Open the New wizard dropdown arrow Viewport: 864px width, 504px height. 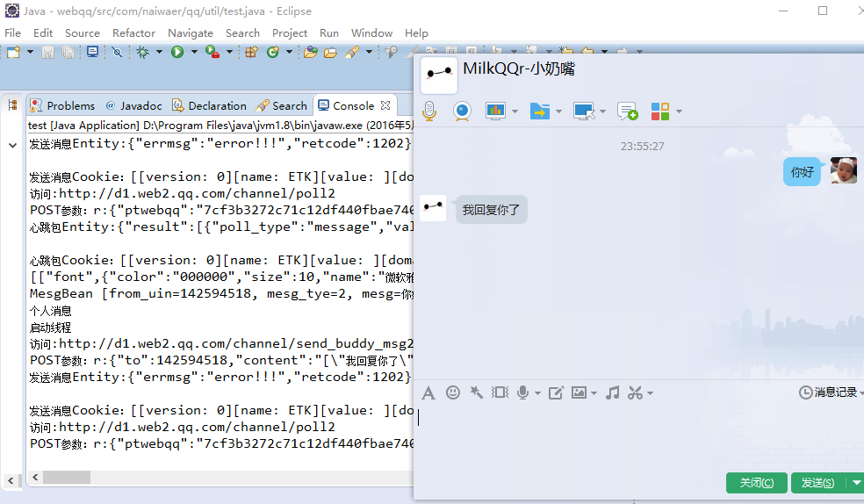(30, 52)
